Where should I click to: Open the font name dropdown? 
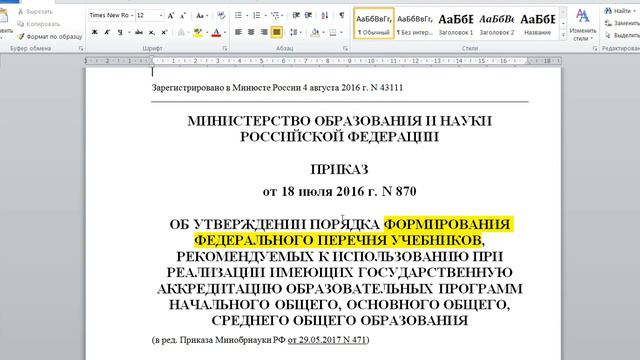[132, 16]
